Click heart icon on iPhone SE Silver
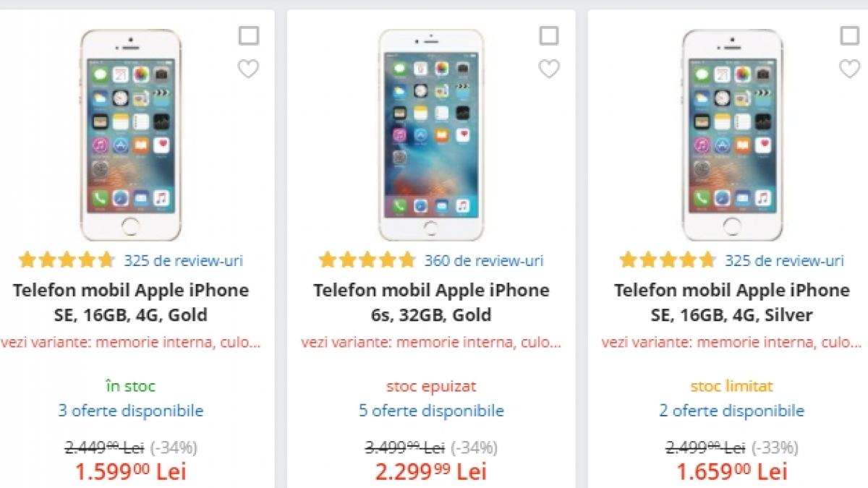The image size is (868, 488). click(x=849, y=69)
